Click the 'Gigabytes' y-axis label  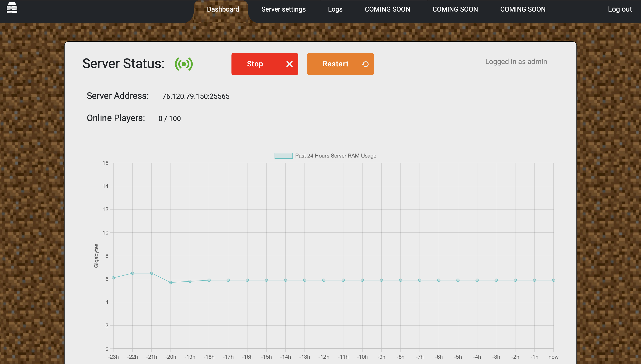pos(96,255)
